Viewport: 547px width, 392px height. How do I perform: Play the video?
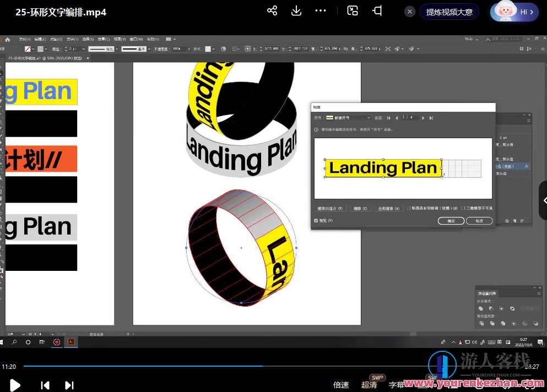point(15,385)
